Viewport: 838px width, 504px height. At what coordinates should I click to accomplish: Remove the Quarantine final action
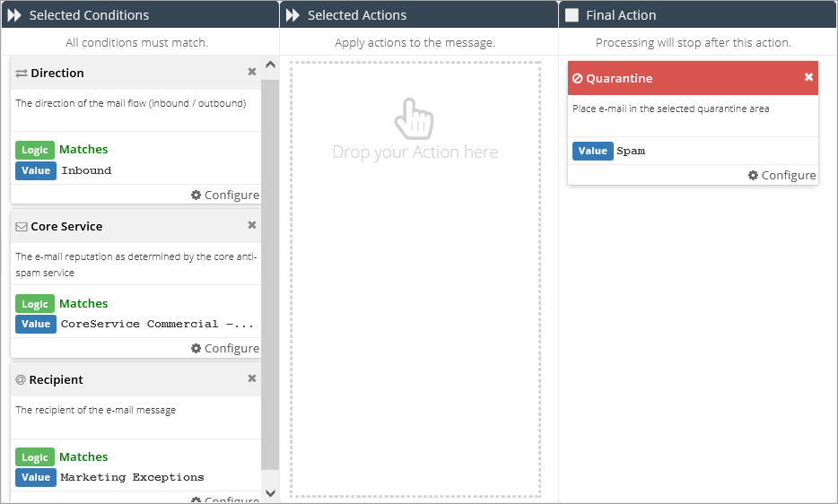(808, 78)
